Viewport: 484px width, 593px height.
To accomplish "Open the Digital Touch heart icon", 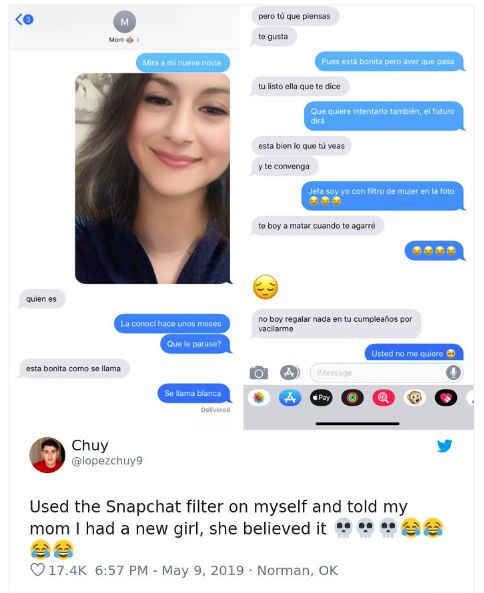I will point(446,398).
